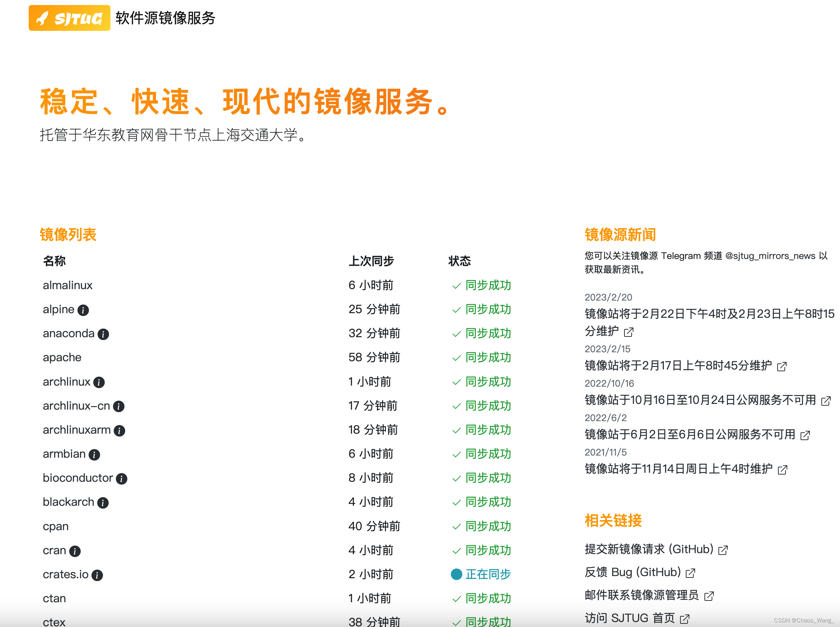The height and width of the screenshot is (627, 840).
Task: Click external-link icon beside 访问 SJTUG 首页
Action: [685, 618]
